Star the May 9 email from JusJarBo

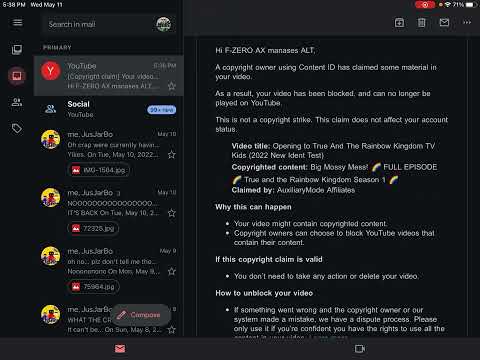tap(172, 271)
